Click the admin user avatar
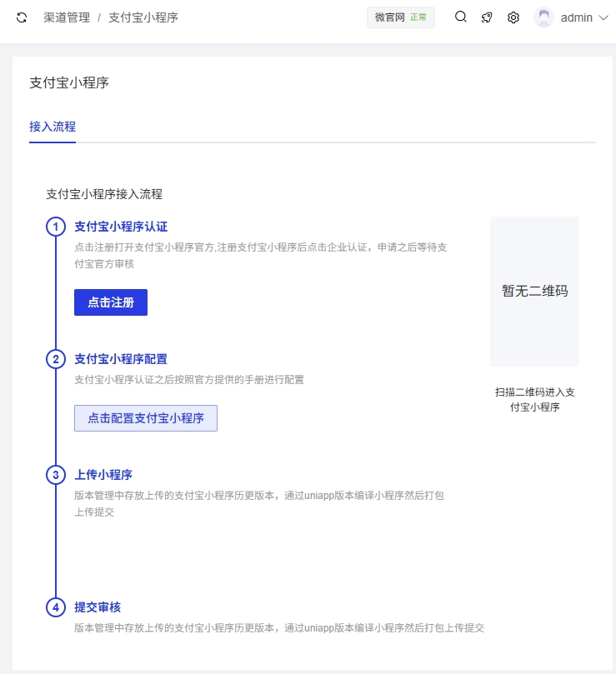 click(x=544, y=17)
